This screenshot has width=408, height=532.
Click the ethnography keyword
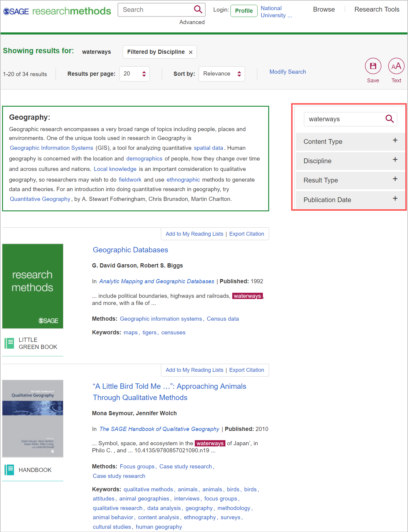coord(200,517)
